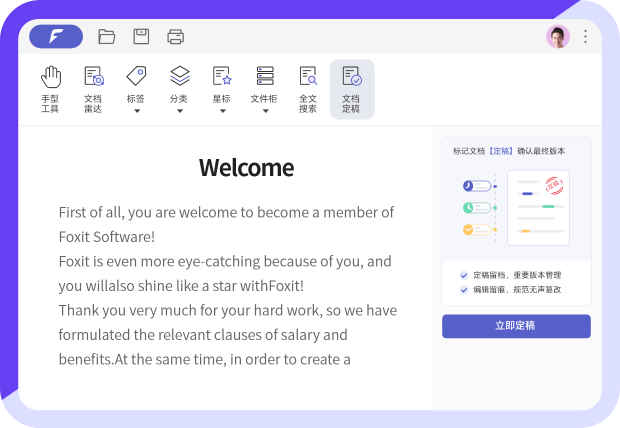Click the blue 定稿 highlighted text
This screenshot has width=620, height=428.
point(501,151)
